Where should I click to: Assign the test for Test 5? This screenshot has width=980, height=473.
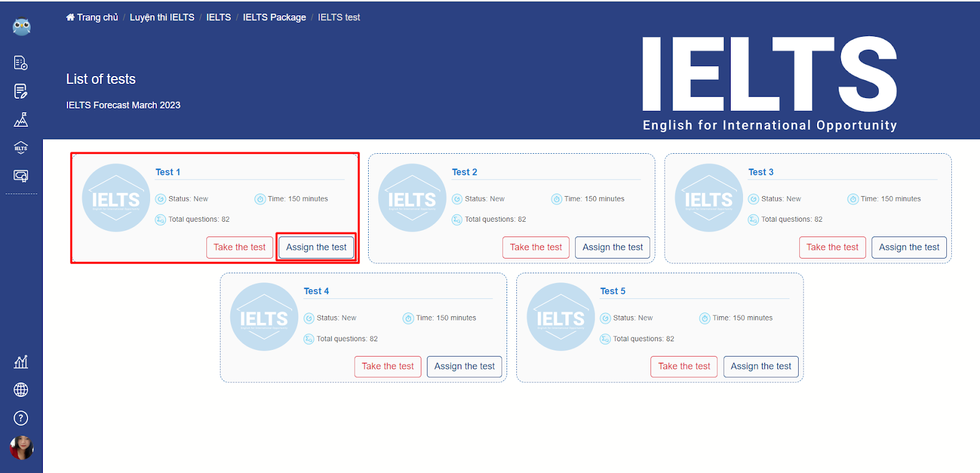(761, 366)
